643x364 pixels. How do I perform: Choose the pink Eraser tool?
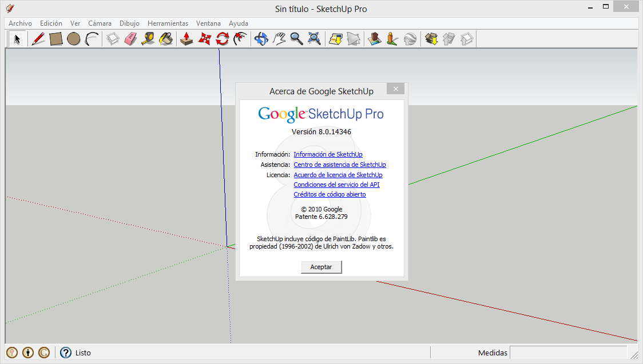(x=130, y=39)
